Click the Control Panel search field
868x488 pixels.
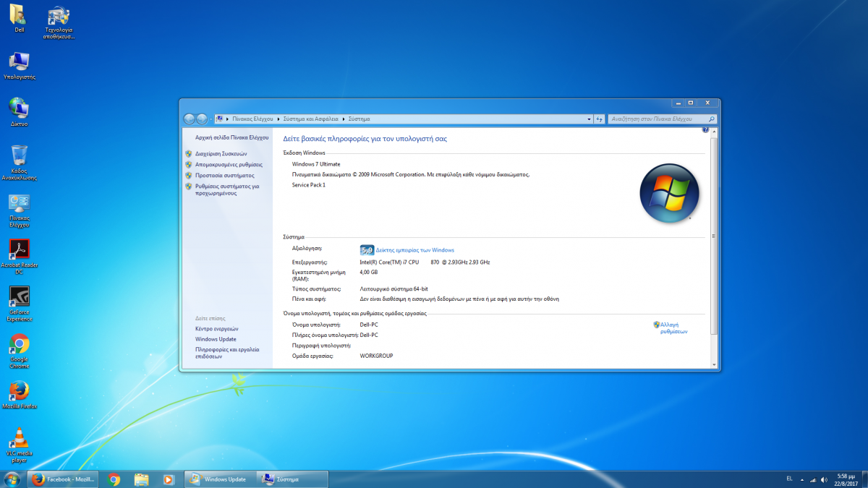[x=657, y=119]
